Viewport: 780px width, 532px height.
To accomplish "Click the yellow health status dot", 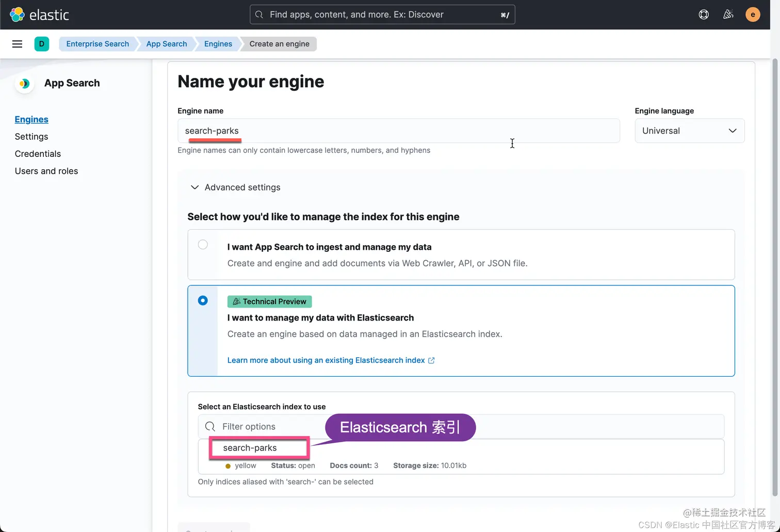I will click(x=228, y=466).
